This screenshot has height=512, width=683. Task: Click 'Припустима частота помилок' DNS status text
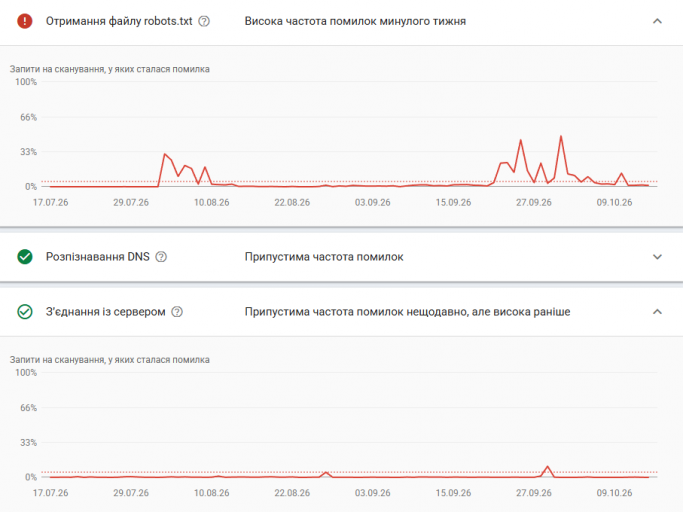pyautogui.click(x=324, y=257)
